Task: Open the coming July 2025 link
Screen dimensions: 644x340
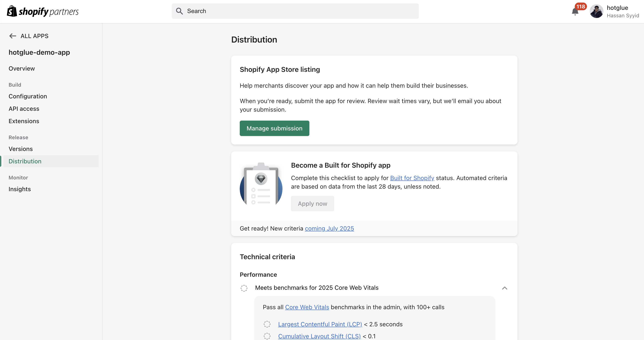Action: click(x=329, y=228)
